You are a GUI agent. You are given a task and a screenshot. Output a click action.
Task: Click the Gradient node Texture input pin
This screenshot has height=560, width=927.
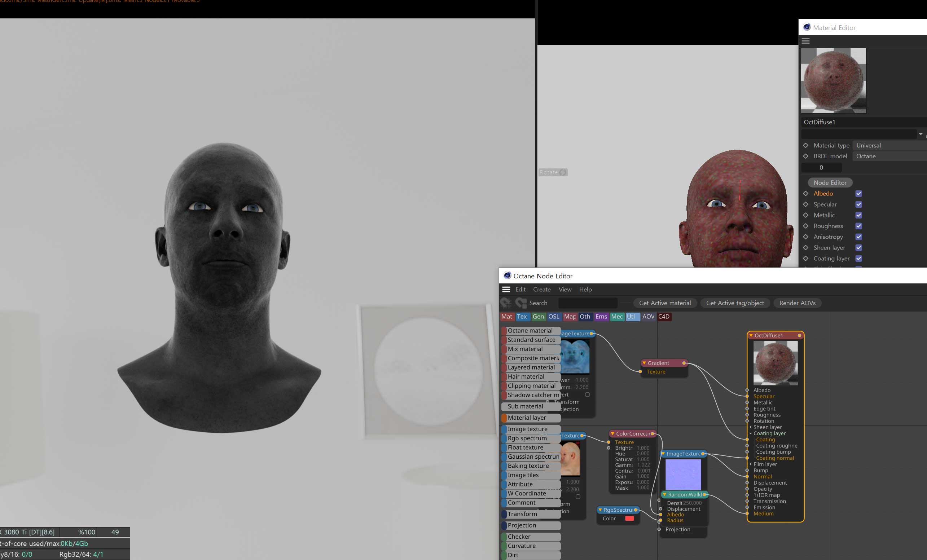[x=640, y=371]
